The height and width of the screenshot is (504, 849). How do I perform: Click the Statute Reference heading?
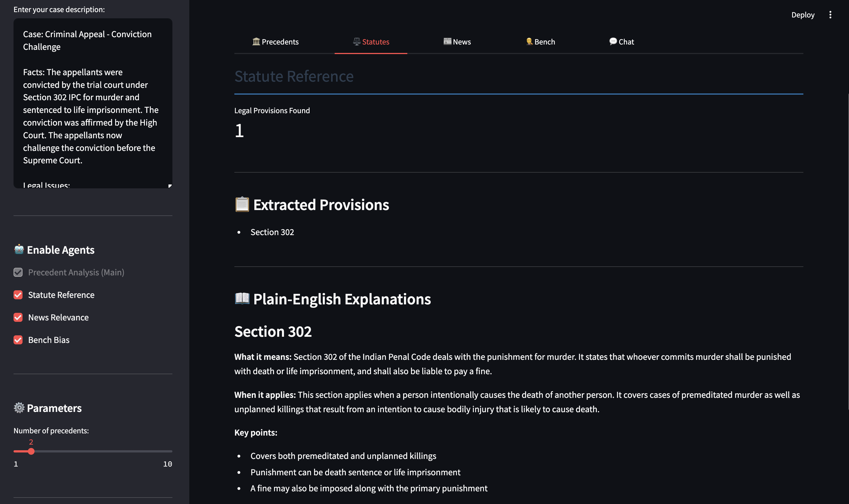[x=294, y=76]
